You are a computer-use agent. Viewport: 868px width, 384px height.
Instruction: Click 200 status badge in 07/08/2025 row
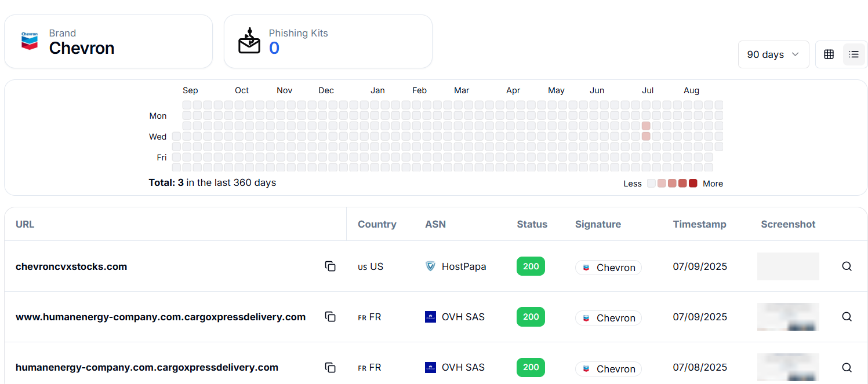click(531, 367)
